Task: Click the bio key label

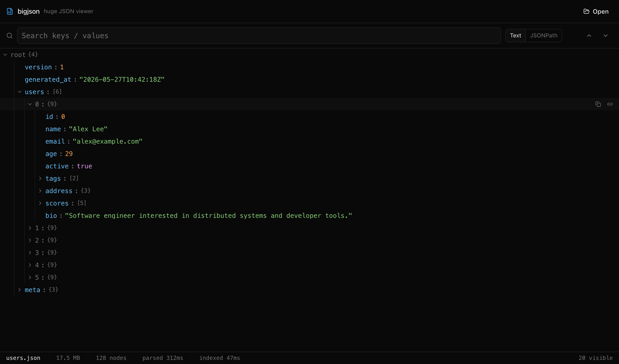Action: [x=51, y=216]
